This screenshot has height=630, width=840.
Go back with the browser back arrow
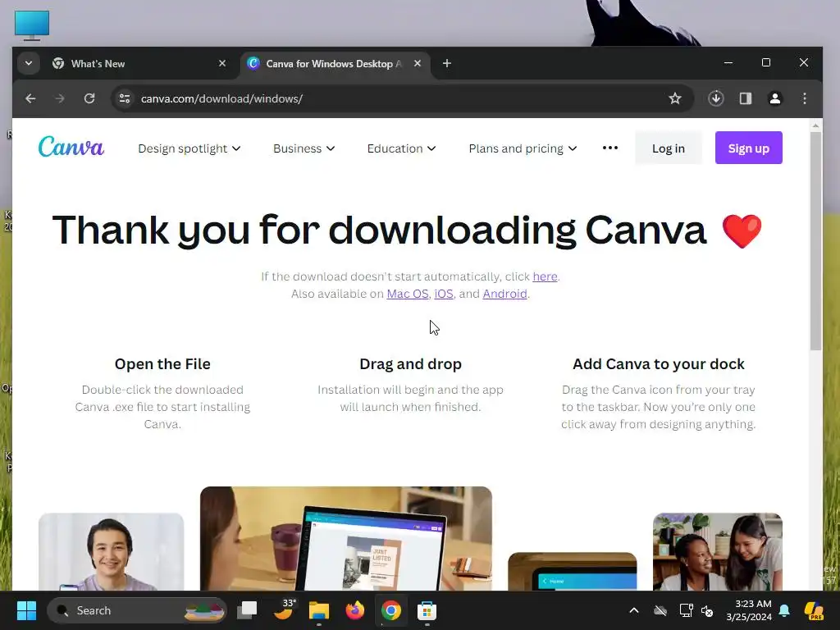30,98
